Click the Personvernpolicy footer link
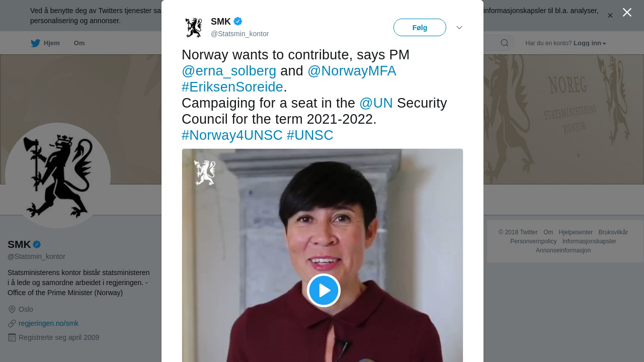 pos(533,241)
